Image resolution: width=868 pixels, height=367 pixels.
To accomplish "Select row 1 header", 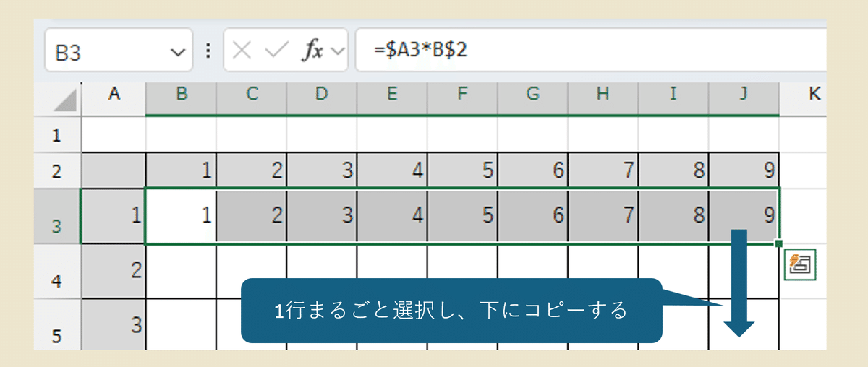I will click(x=58, y=134).
